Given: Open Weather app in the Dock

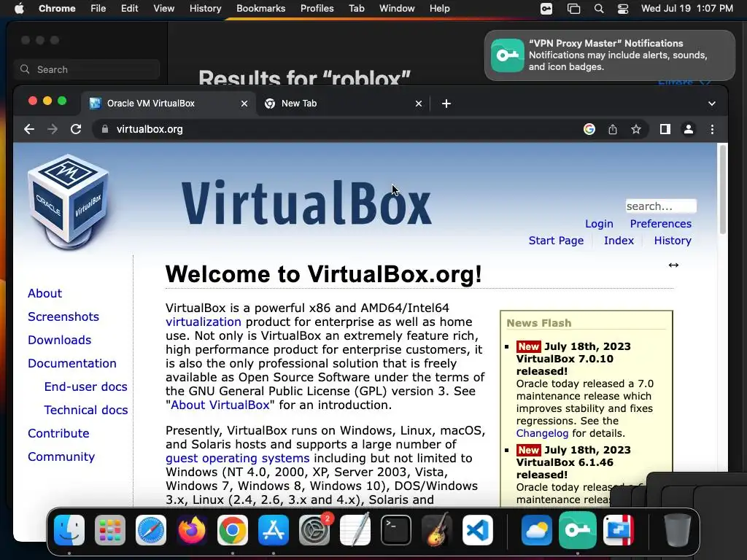Looking at the screenshot, I should tap(536, 530).
